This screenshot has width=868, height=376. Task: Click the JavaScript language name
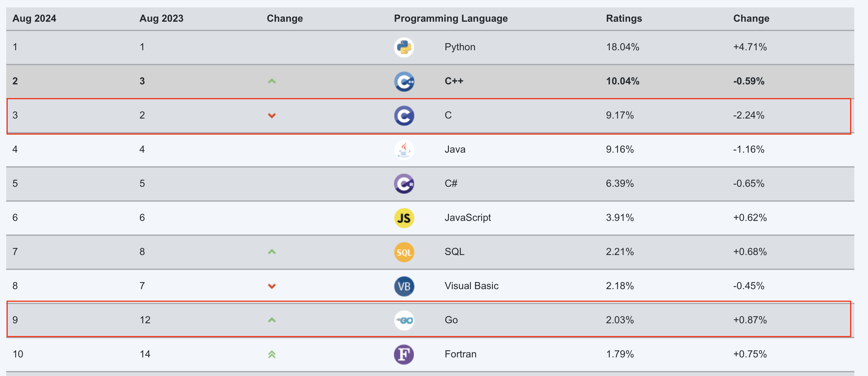pos(467,218)
